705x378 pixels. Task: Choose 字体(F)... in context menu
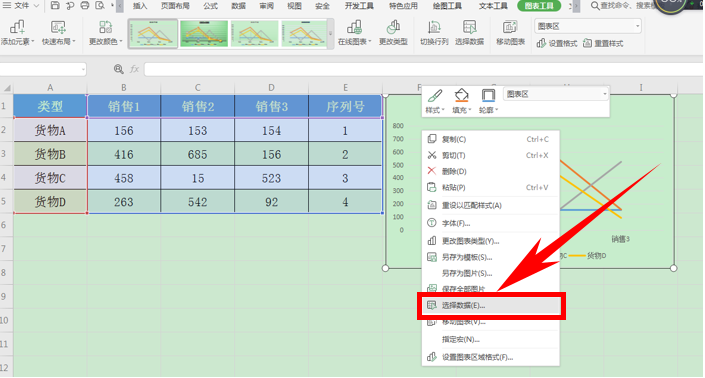(x=491, y=223)
